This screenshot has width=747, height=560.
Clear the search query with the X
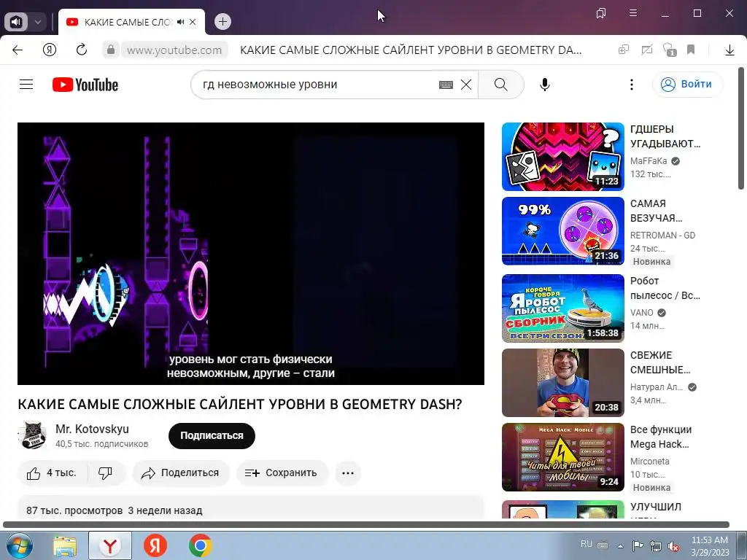466,85
